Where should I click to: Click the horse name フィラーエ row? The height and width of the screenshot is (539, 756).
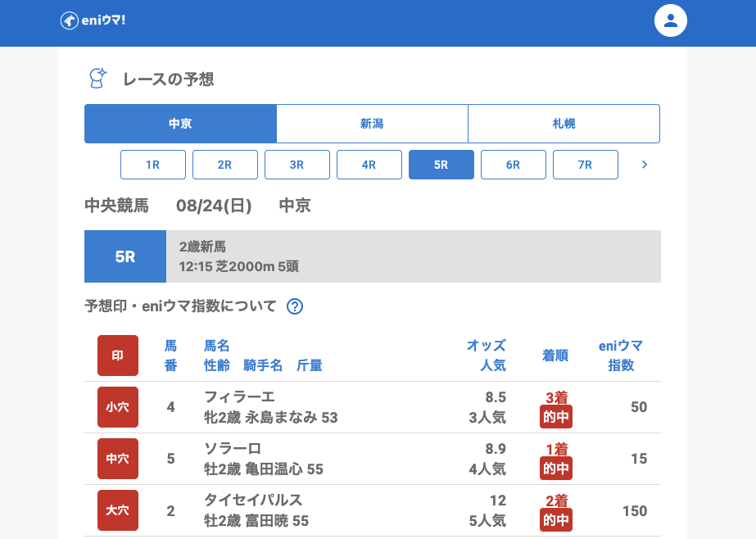coord(240,397)
